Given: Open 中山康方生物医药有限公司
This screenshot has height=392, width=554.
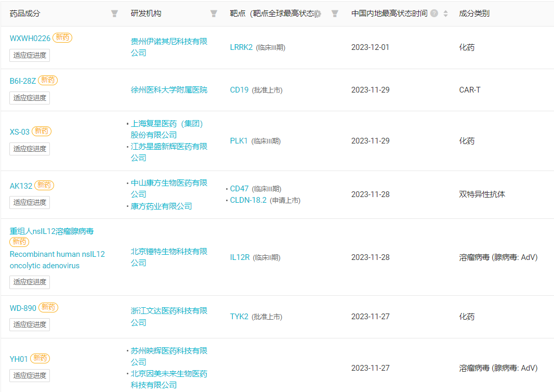Looking at the screenshot, I should tap(169, 188).
